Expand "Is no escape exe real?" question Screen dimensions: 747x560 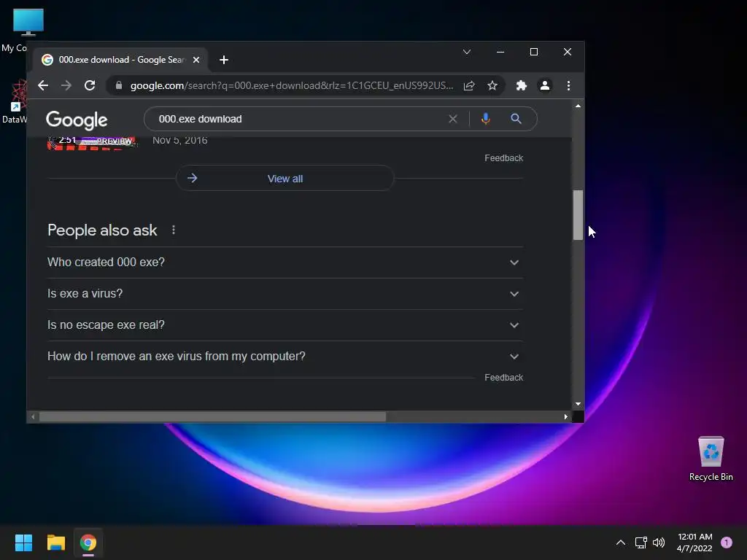[x=285, y=325]
